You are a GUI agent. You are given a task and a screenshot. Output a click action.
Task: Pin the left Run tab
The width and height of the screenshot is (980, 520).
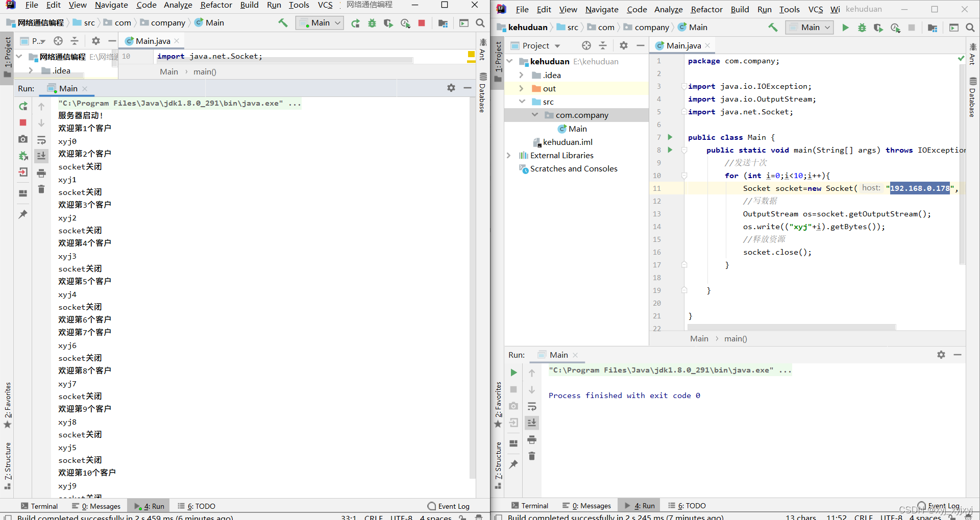point(23,214)
